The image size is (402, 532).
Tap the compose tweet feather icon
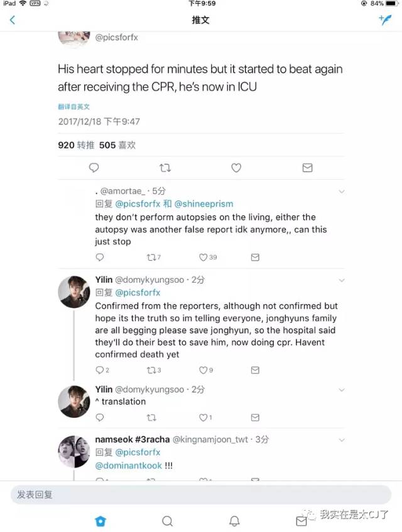[385, 19]
